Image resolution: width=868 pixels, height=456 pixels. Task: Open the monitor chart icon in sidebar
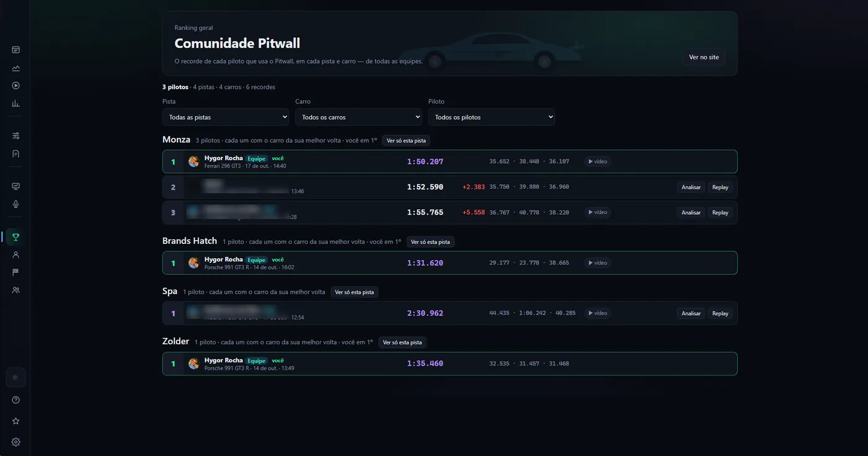pos(15,186)
